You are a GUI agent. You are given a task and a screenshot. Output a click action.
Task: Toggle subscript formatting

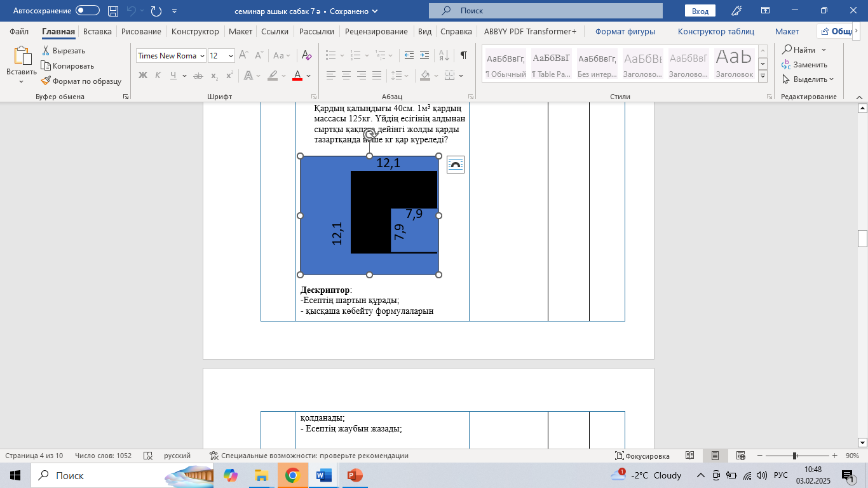[214, 76]
